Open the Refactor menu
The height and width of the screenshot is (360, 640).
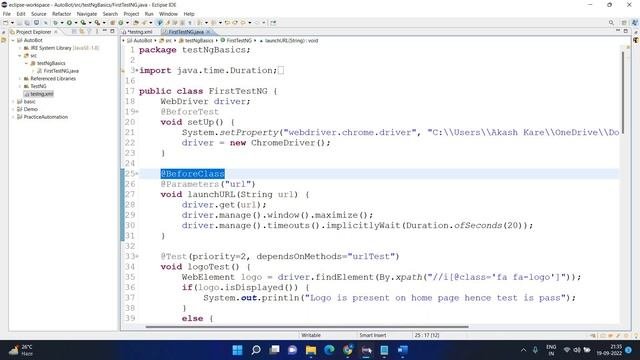(x=61, y=14)
